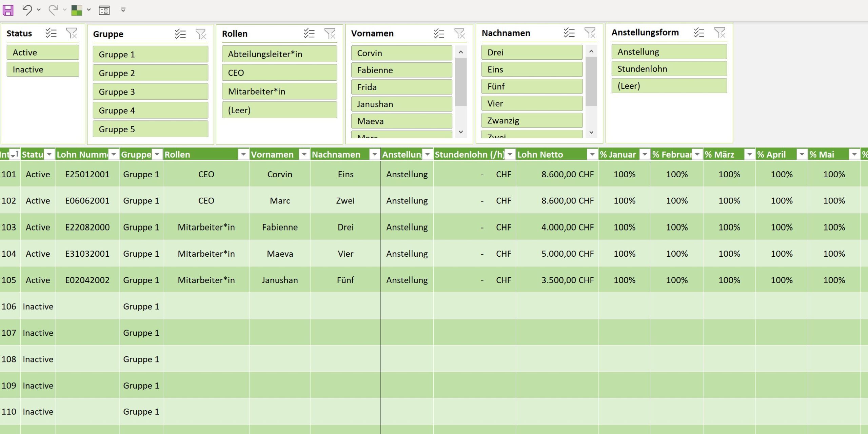The image size is (868, 434).
Task: Click the Undo arrow icon
Action: 27,10
